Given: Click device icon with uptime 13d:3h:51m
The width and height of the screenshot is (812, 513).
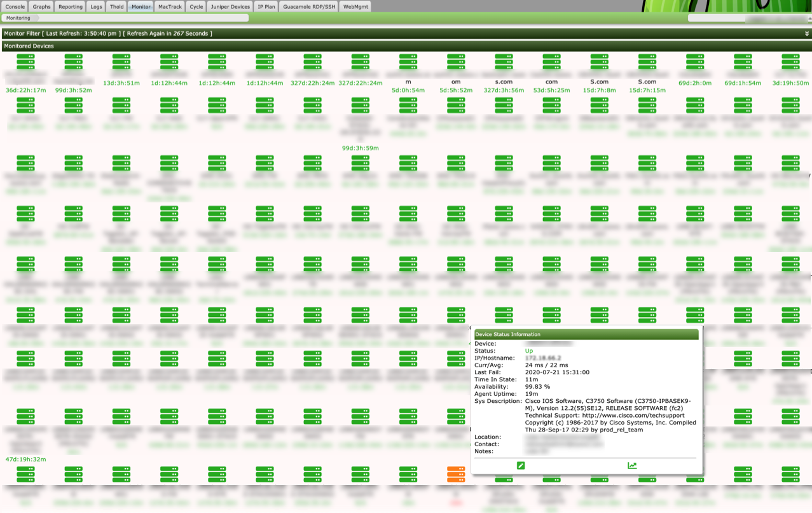Looking at the screenshot, I should point(121,62).
